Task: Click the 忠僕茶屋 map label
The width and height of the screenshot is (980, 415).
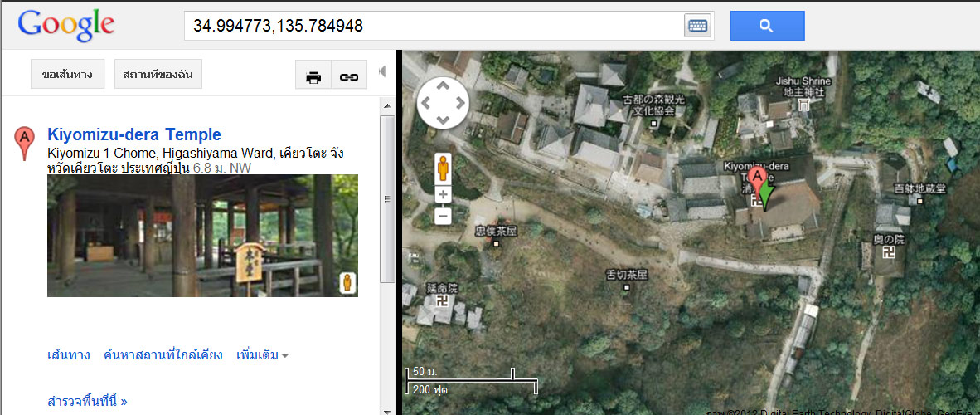Action: pyautogui.click(x=497, y=231)
